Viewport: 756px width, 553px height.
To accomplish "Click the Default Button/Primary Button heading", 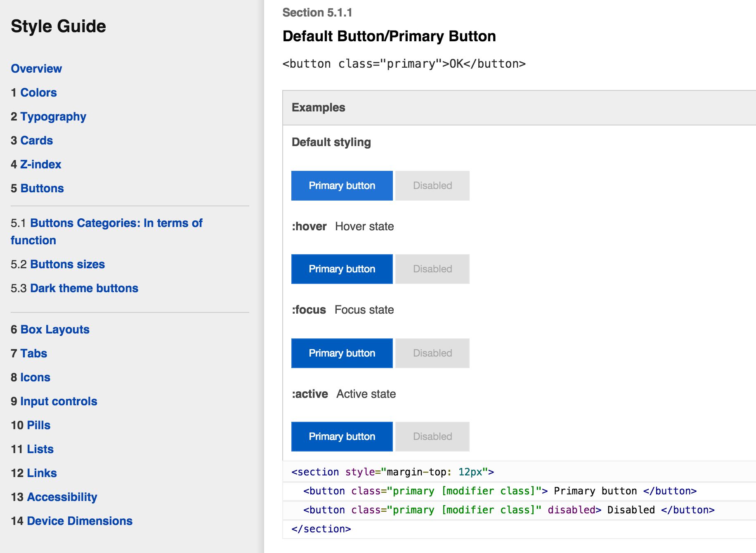I will coord(389,36).
